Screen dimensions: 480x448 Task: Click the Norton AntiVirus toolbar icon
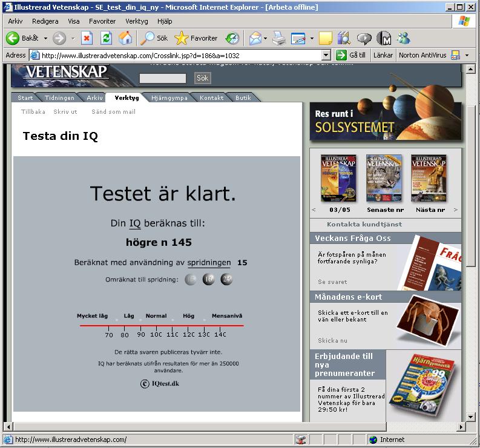pyautogui.click(x=456, y=56)
